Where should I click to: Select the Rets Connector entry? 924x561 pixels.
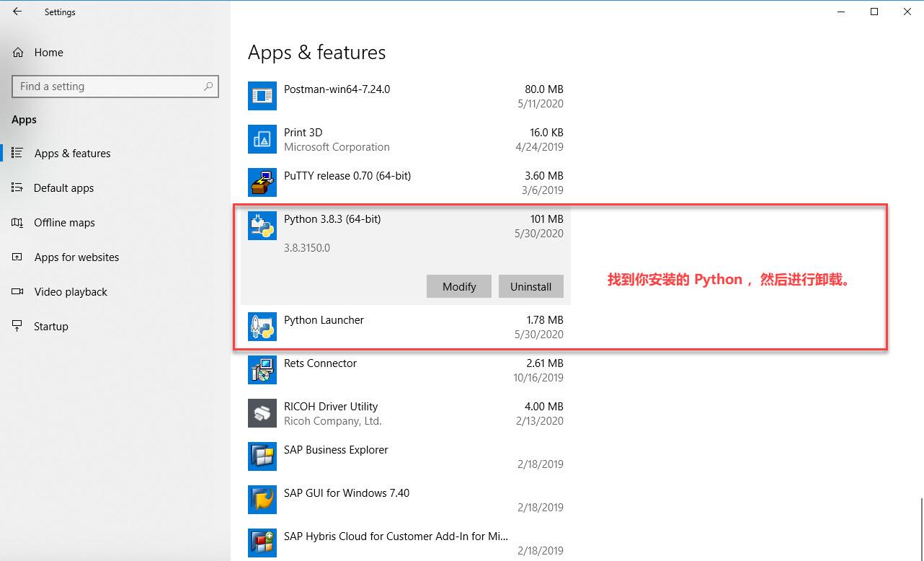coord(406,370)
